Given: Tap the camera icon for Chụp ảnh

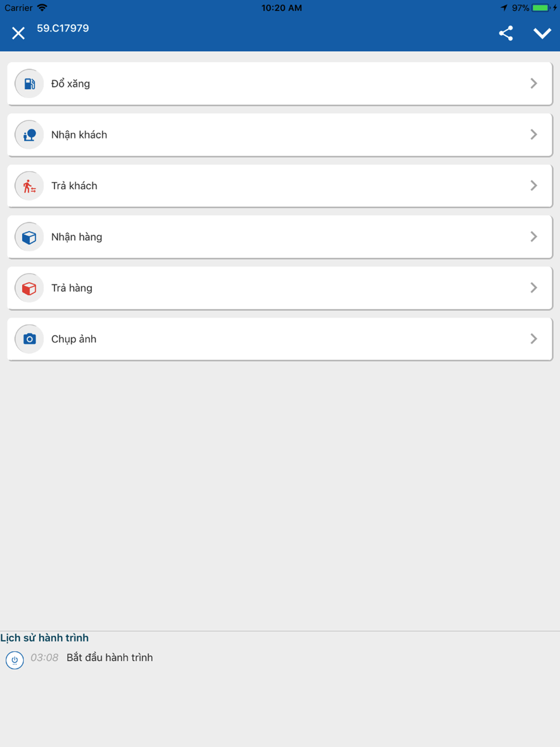Looking at the screenshot, I should point(29,339).
